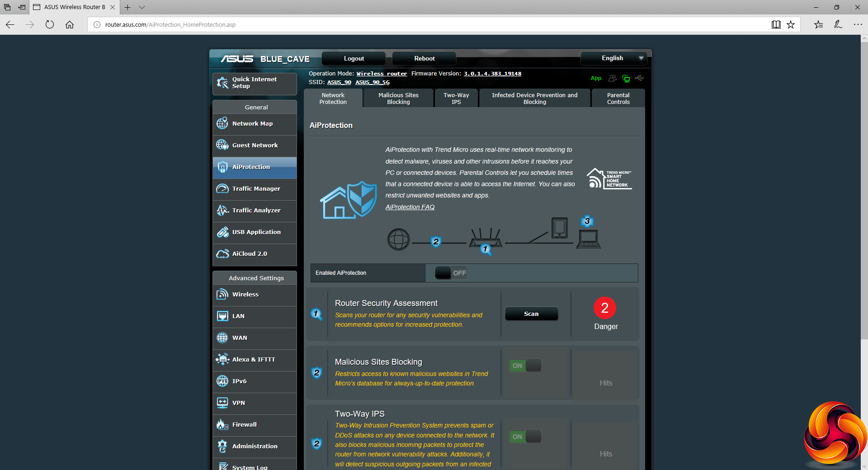Toggle the Enabled AiProtection switch
Image resolution: width=868 pixels, height=470 pixels.
point(451,273)
